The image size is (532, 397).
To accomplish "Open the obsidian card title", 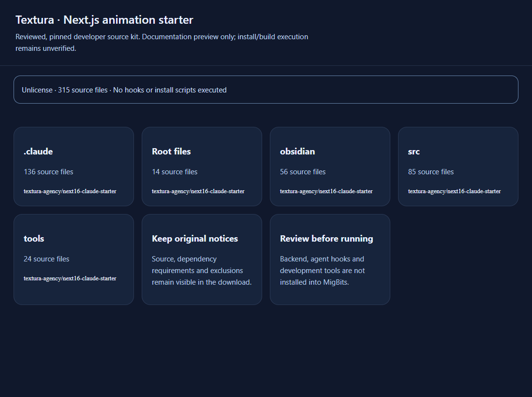I will tap(297, 152).
